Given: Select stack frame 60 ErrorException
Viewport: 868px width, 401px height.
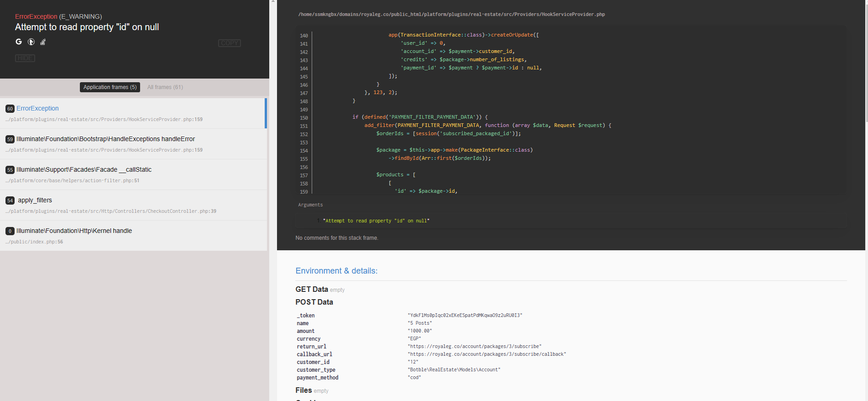Looking at the screenshot, I should click(132, 113).
